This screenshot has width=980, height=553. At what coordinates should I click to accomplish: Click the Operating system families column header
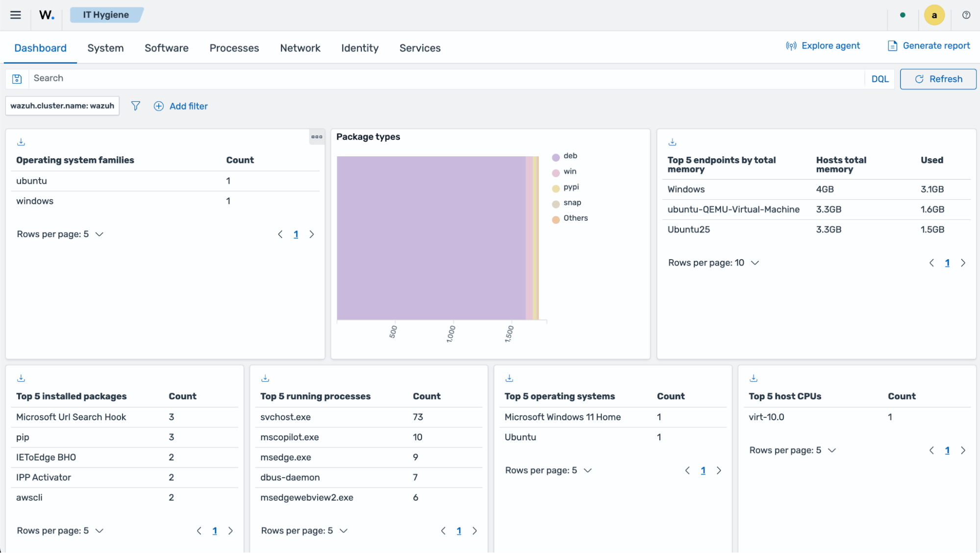click(x=75, y=160)
